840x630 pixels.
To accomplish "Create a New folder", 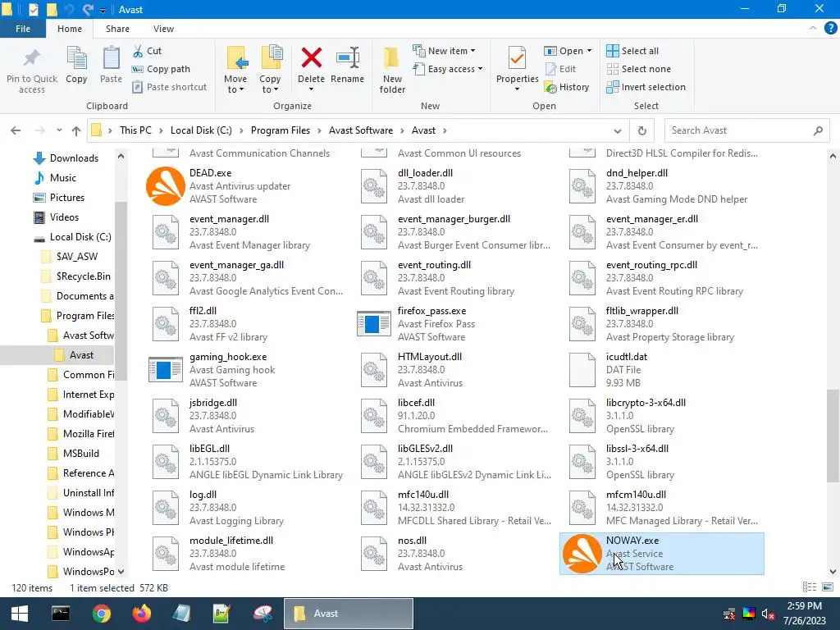I will point(392,70).
